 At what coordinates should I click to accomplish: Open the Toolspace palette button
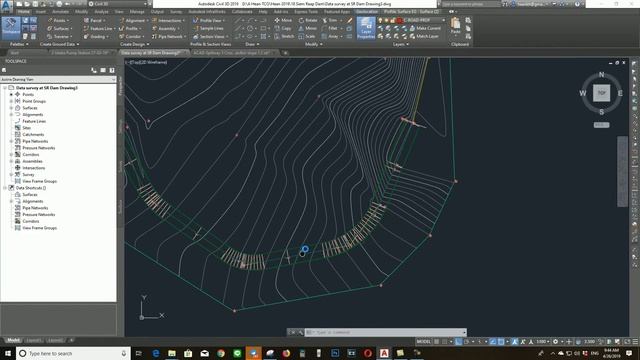coord(11,28)
